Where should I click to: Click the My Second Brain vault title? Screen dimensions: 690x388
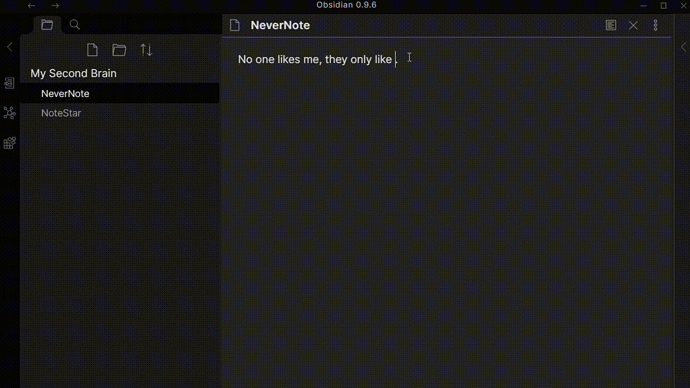coord(73,73)
